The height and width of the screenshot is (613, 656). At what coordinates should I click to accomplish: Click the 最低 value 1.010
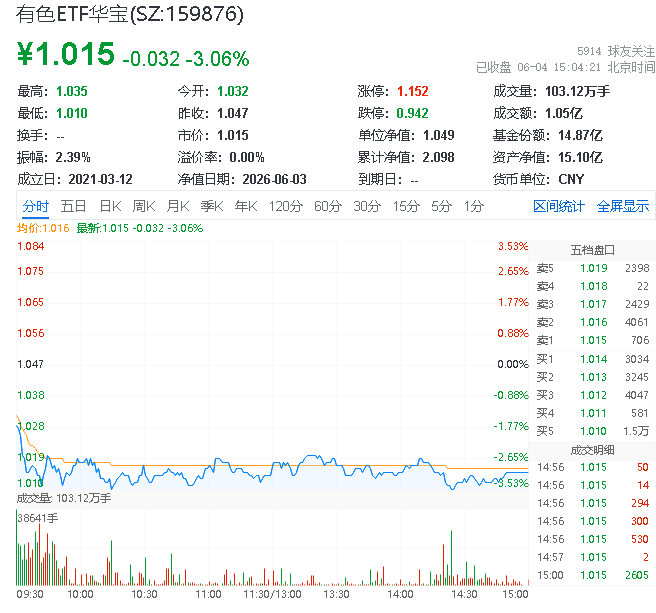coord(72,113)
